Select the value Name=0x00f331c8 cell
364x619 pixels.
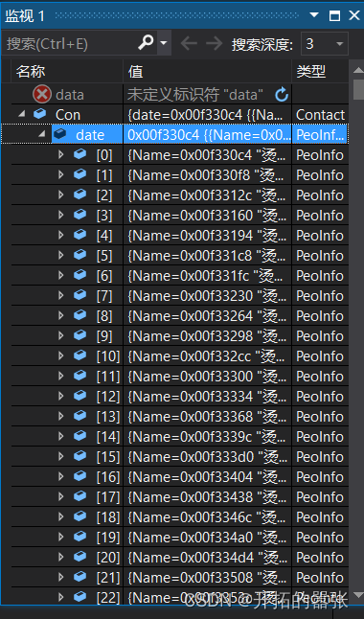coord(208,256)
